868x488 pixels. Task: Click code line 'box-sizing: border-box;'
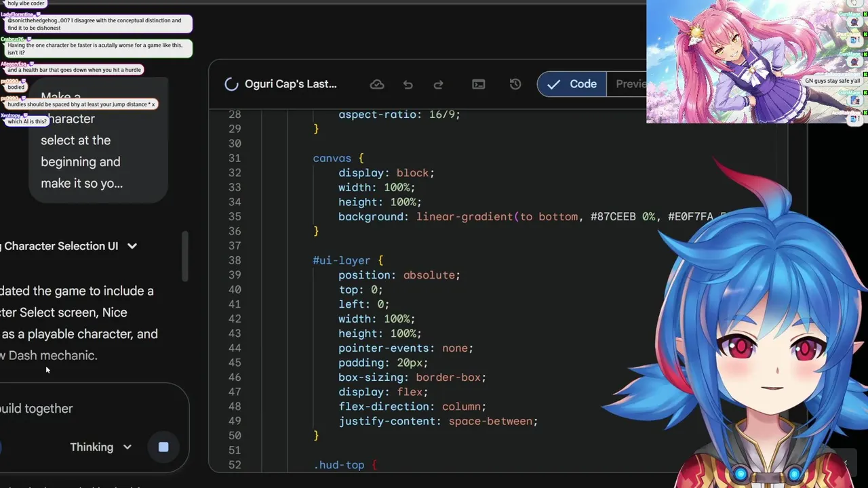tap(412, 377)
